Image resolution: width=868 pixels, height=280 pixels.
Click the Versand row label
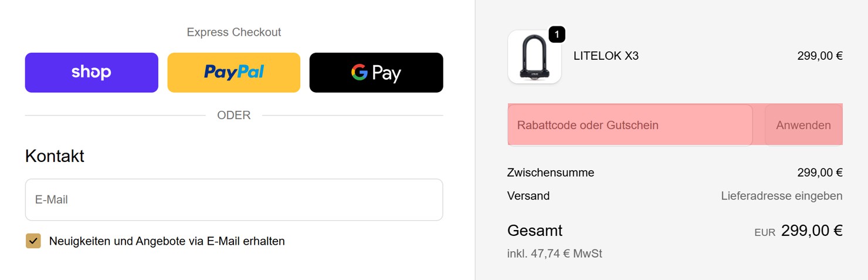(x=528, y=195)
